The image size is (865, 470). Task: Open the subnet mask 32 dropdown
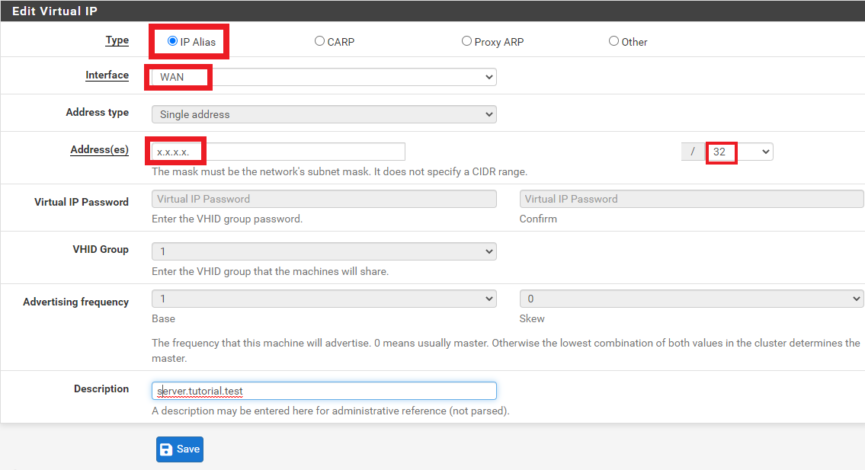[x=740, y=152]
